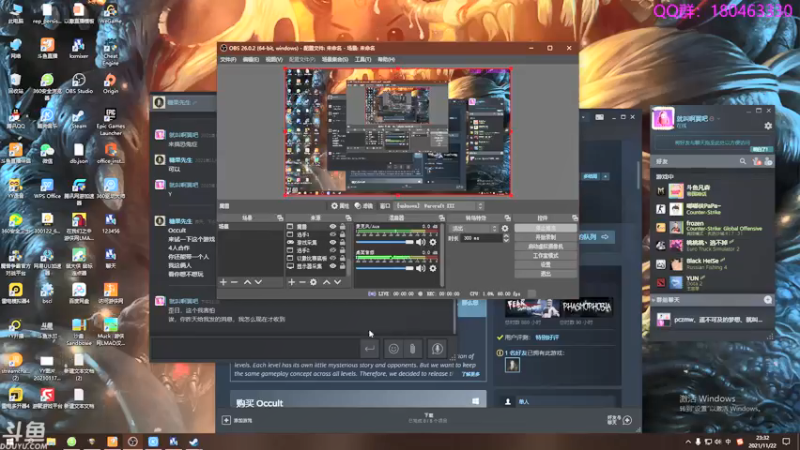The image size is (800, 450).
Task: Click Start Recording button in OBS controls
Action: pyautogui.click(x=545, y=237)
